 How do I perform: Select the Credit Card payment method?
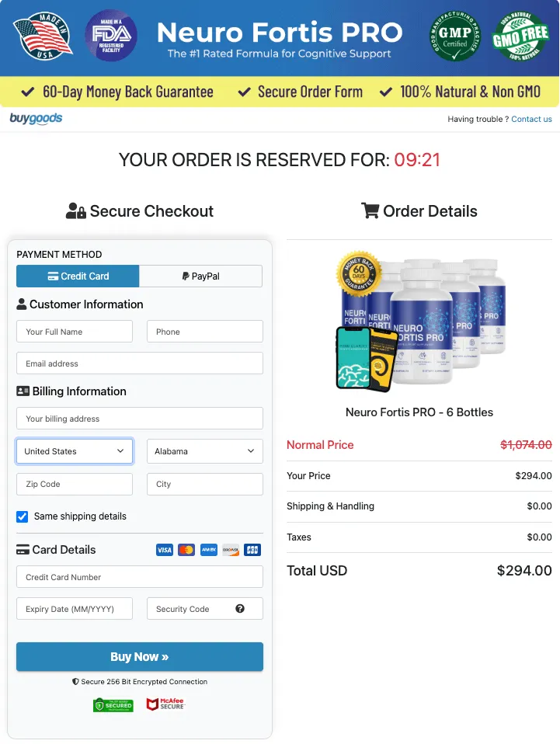click(78, 276)
